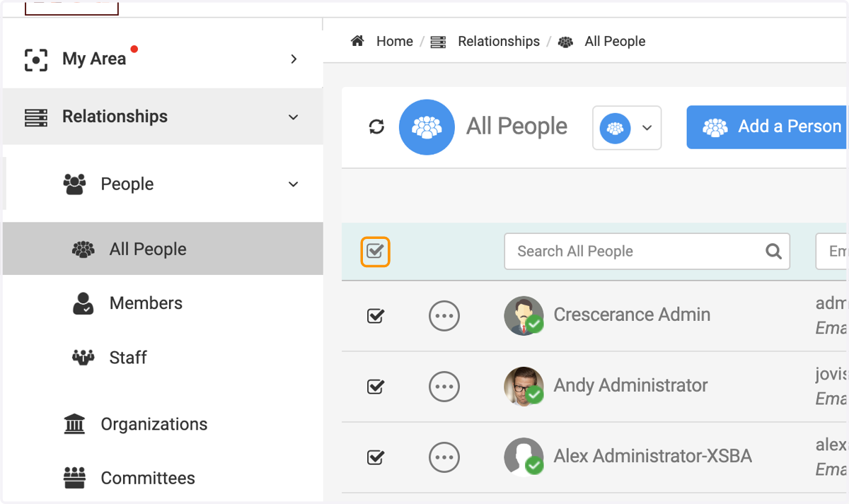Uncheck the Crescerance Admin row checkbox

376,316
